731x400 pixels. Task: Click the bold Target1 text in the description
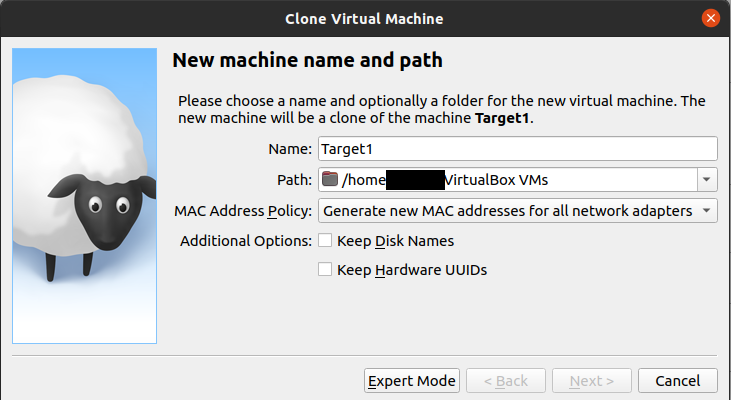503,119
